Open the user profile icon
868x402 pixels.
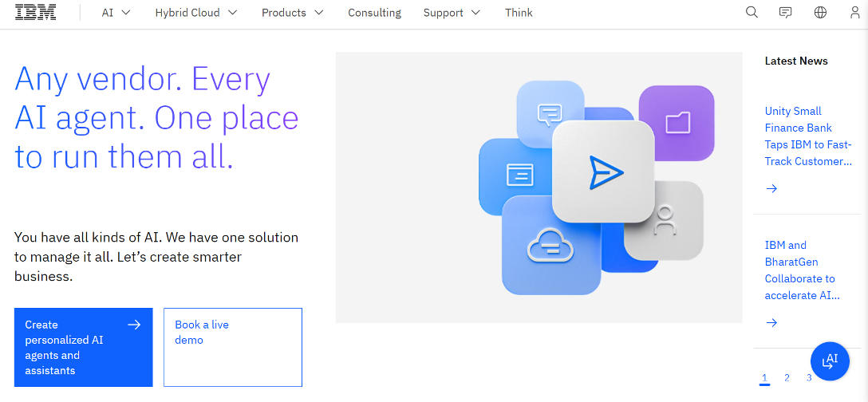click(x=854, y=13)
